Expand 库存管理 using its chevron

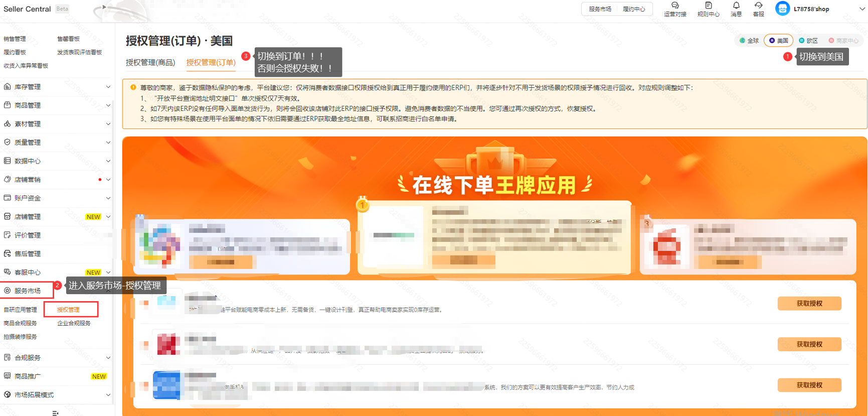tap(108, 87)
